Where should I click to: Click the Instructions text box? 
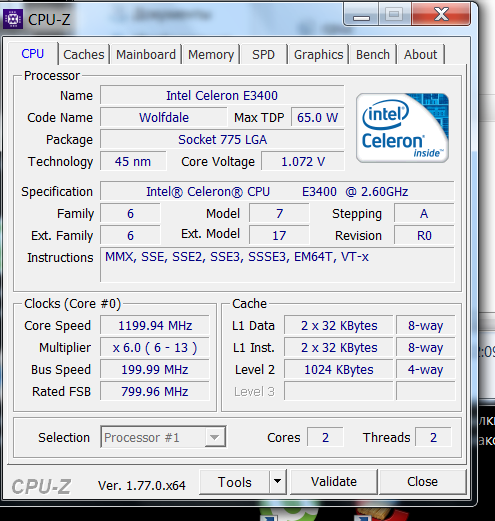[x=277, y=265]
